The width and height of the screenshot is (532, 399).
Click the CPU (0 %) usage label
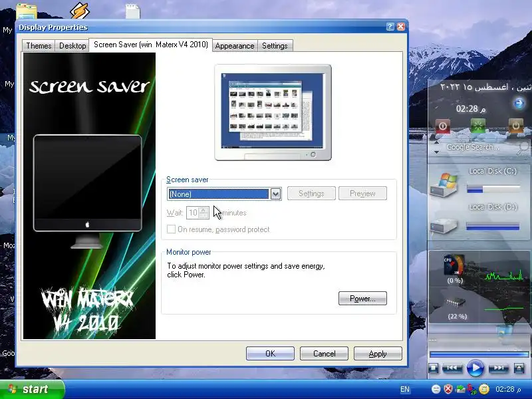[455, 281]
